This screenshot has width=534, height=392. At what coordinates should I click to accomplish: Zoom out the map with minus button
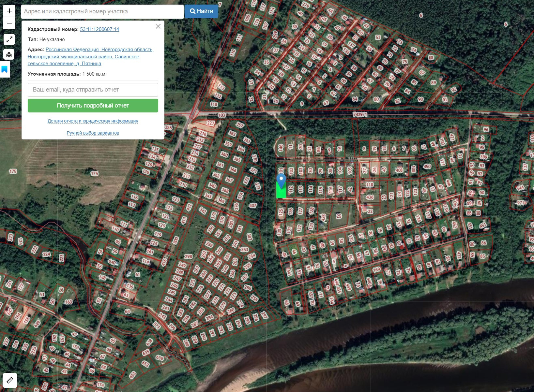pyautogui.click(x=9, y=23)
